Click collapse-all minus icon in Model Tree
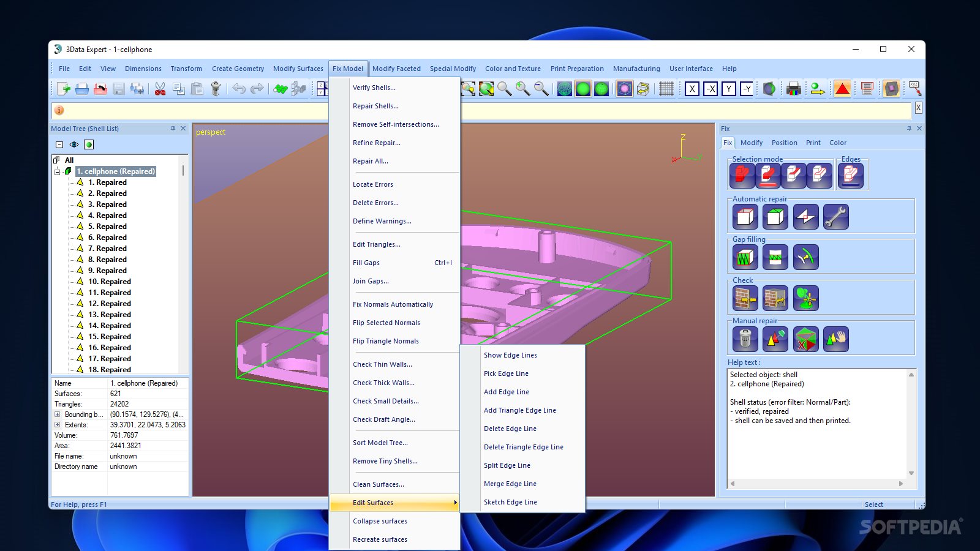Screen dimensions: 980x551 59,144
